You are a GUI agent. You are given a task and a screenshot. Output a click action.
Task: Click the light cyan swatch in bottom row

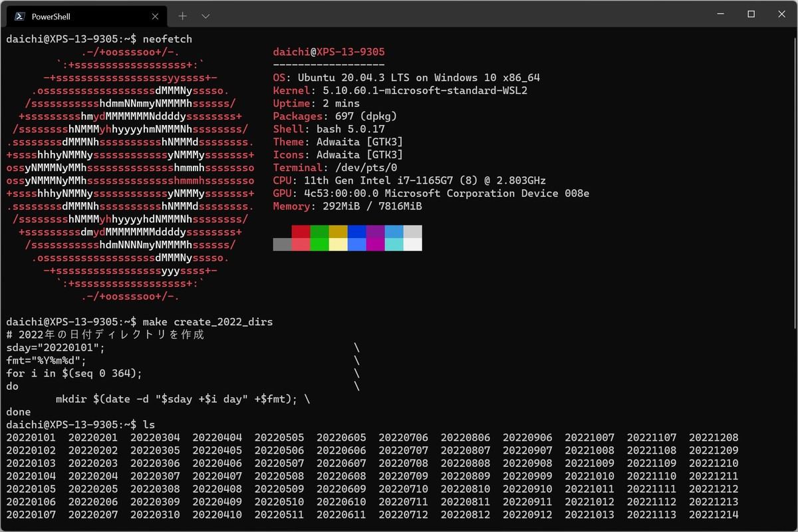tap(394, 244)
